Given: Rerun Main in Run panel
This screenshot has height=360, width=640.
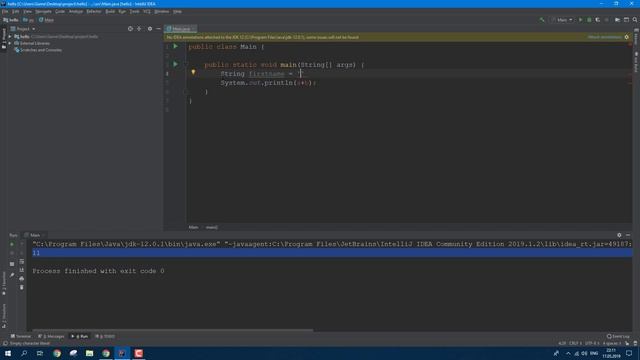Looking at the screenshot, I should [12, 244].
